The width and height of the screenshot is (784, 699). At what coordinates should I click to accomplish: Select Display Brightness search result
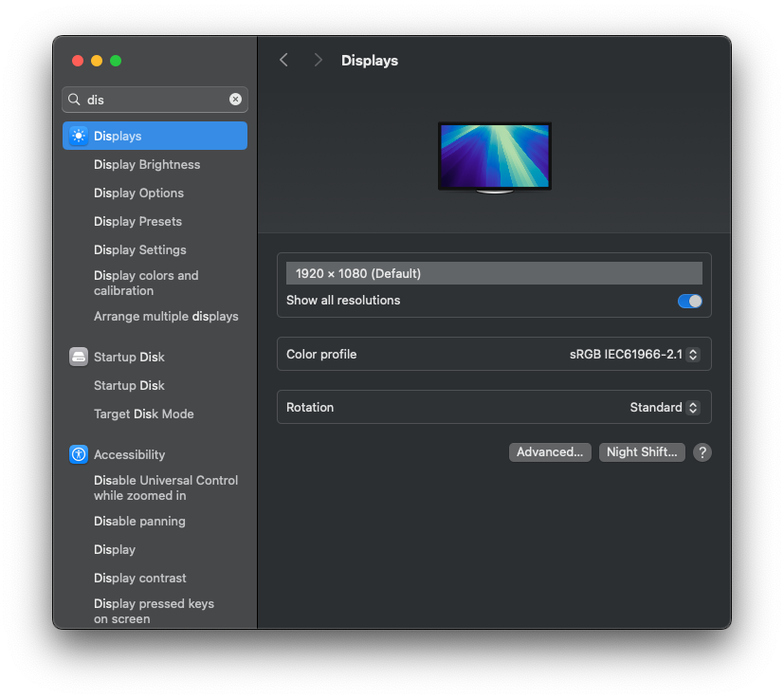coord(147,165)
